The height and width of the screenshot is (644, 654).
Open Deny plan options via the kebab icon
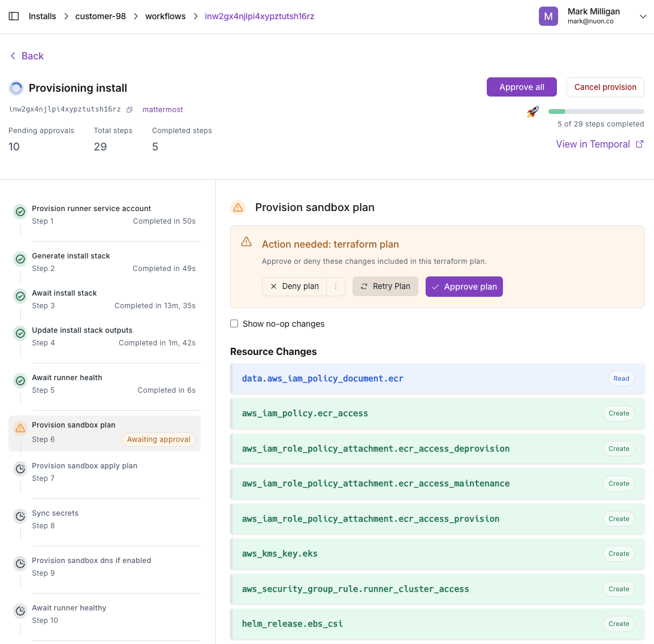coord(336,286)
